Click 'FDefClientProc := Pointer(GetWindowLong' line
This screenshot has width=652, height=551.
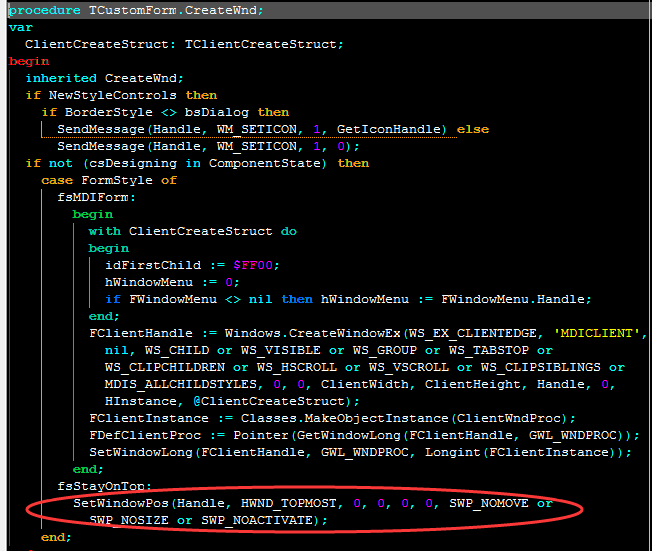[364, 435]
